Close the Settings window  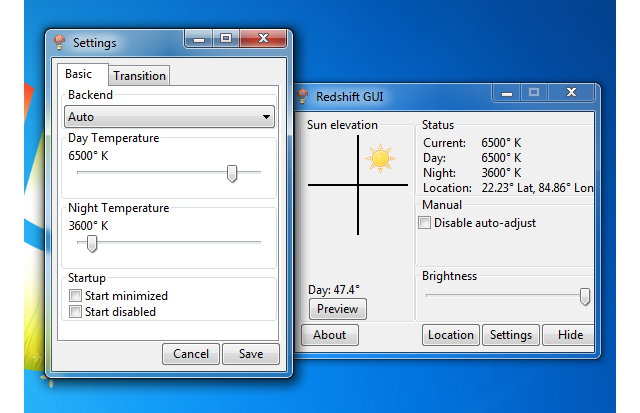pos(263,39)
